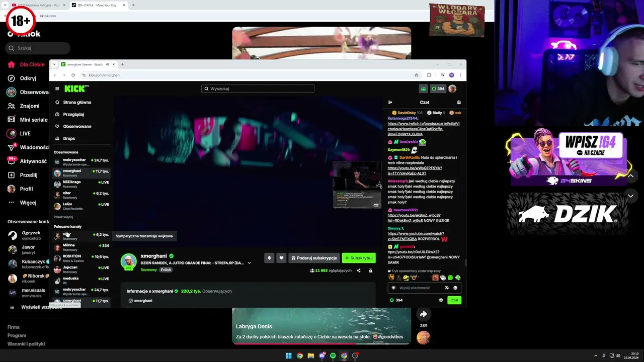Image resolution: width=644 pixels, height=362 pixels.
Task: Open TikTok Profil page
Action: [x=26, y=189]
